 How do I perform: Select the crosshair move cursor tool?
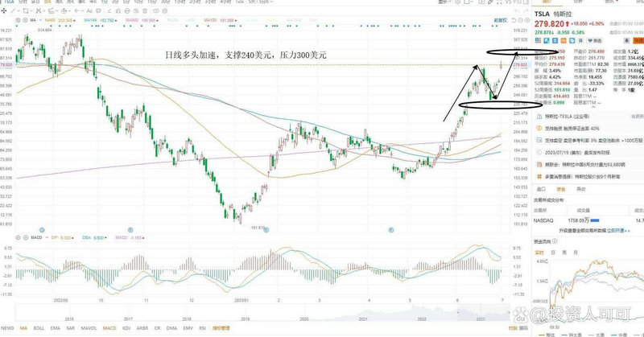[x=4, y=10]
